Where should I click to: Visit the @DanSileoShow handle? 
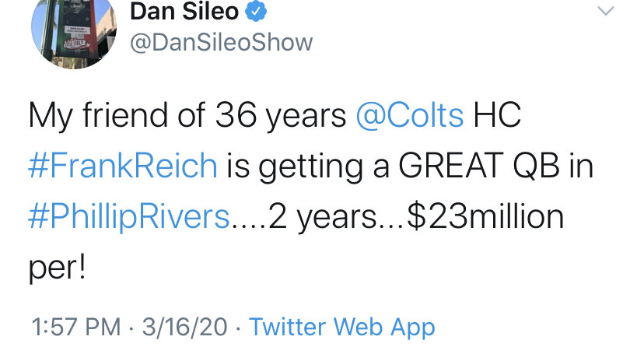coord(222,43)
